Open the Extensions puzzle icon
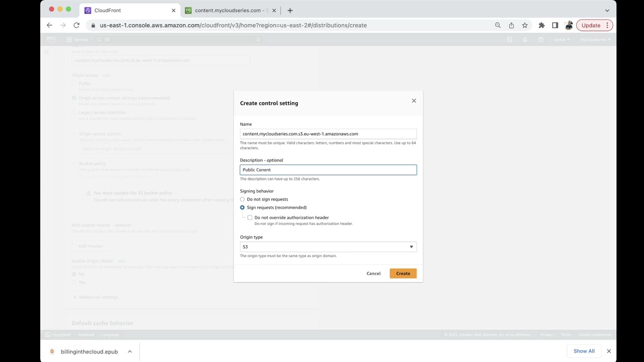Viewport: 644px width, 362px height. [541, 25]
